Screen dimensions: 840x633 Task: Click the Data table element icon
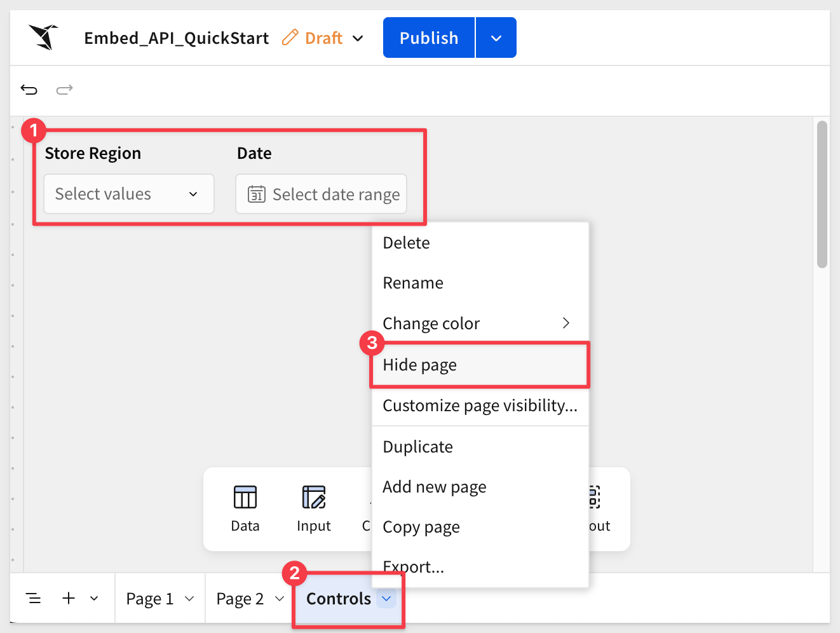click(245, 498)
